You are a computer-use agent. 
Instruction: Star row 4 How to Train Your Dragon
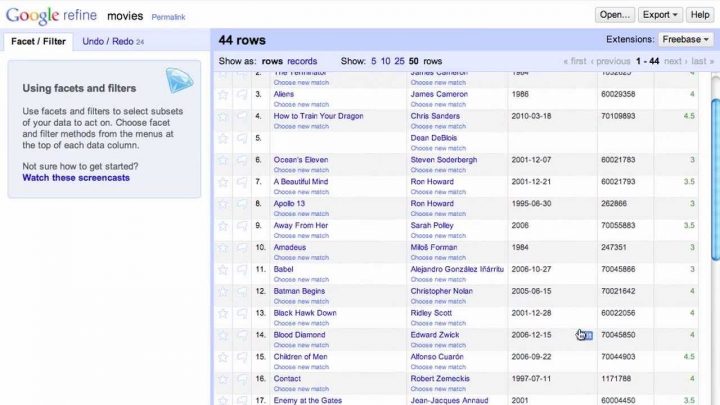[x=223, y=117]
